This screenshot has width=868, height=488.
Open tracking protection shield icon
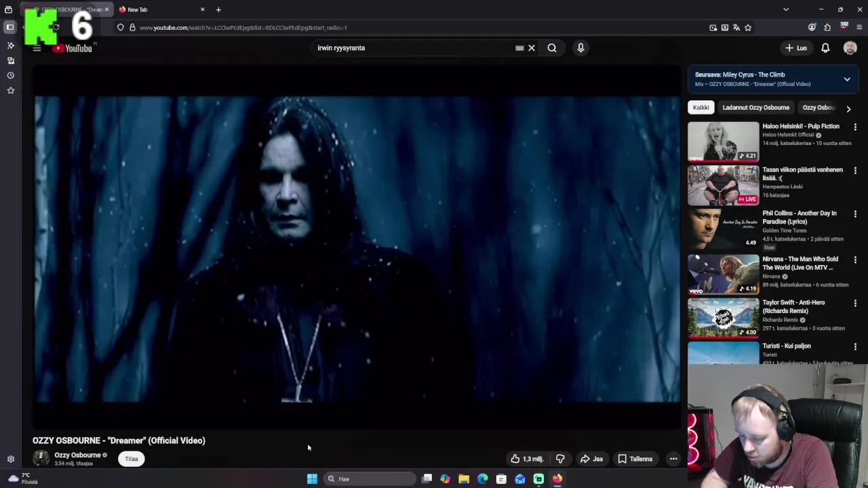click(x=121, y=28)
